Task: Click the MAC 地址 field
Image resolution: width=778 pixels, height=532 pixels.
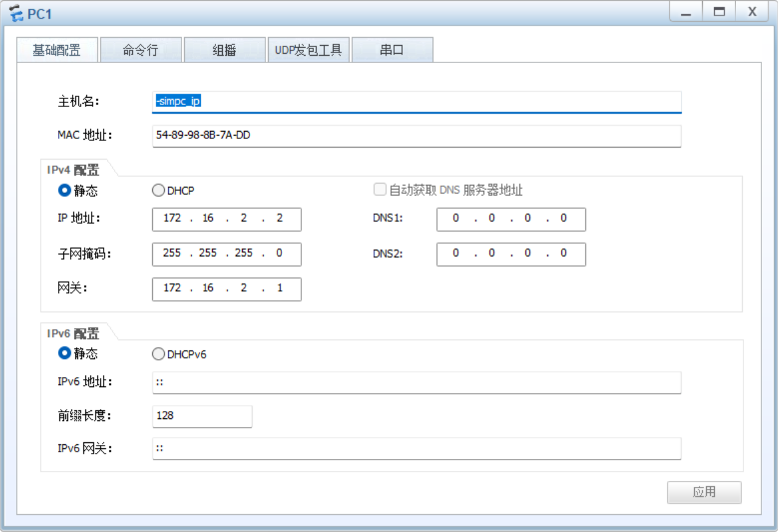Action: pos(417,136)
